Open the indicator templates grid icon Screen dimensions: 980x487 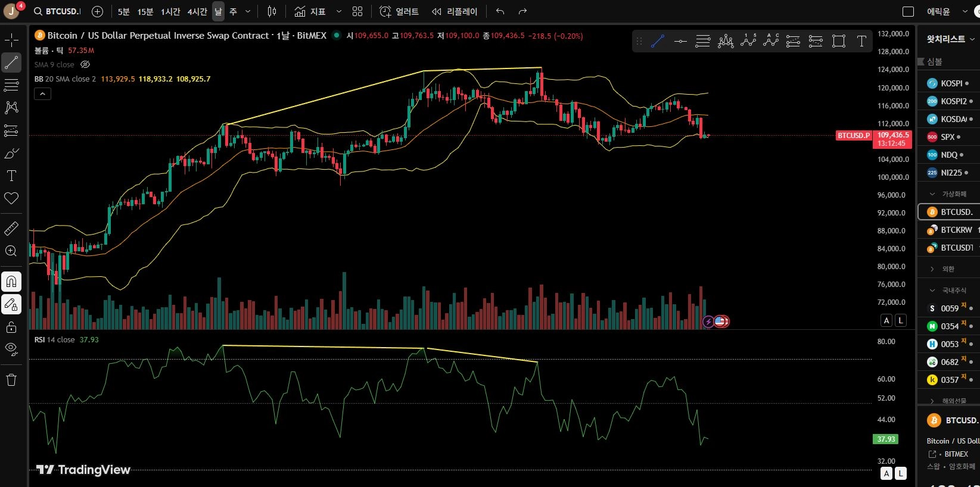coord(357,11)
